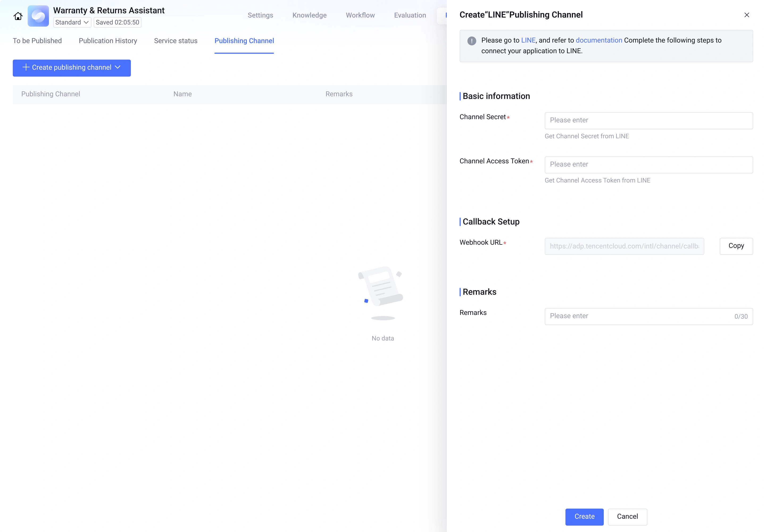
Task: Focus the Remarks input field
Action: pyautogui.click(x=648, y=316)
